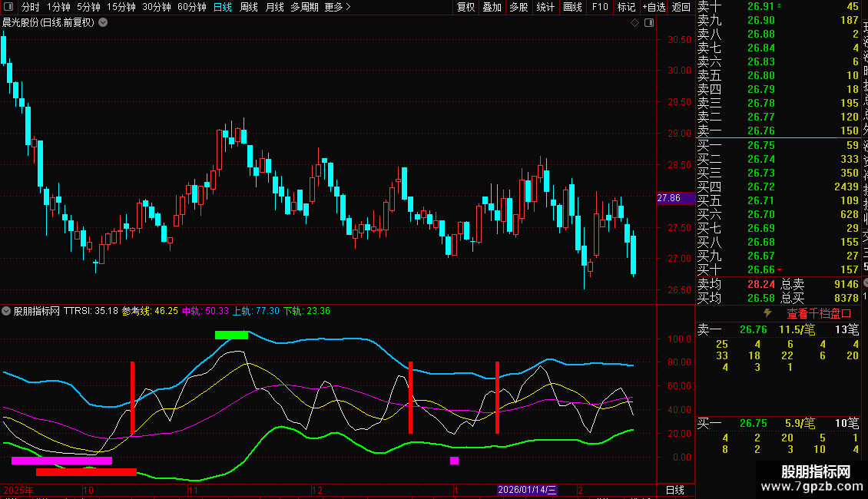The height and width of the screenshot is (499, 868).
Task: Click 画线 drawing tool button
Action: pos(572,7)
